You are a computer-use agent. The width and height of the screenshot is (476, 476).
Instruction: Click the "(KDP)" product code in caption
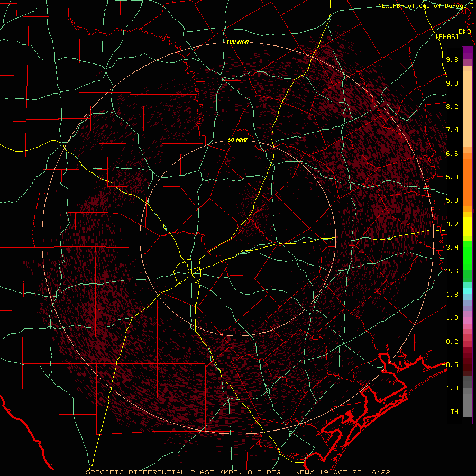coord(232,472)
